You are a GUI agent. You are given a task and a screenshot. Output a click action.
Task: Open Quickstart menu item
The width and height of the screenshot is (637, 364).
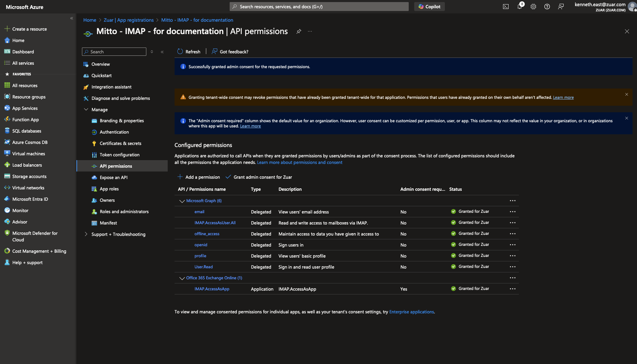point(102,75)
